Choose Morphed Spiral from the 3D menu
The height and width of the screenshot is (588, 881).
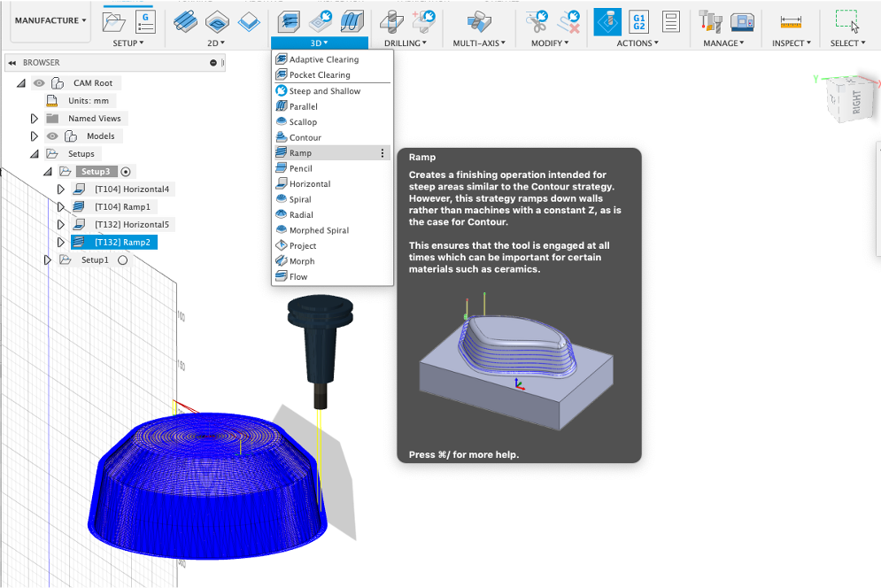click(x=332, y=230)
